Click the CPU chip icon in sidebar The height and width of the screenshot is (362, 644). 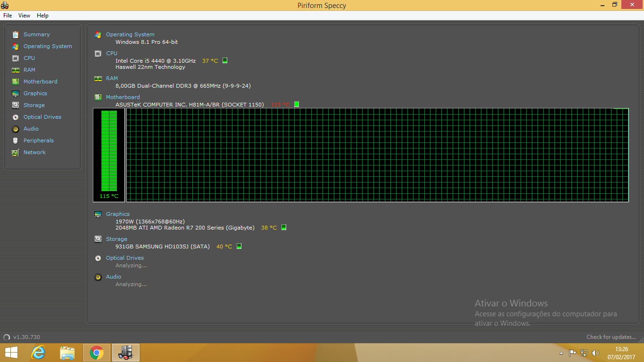(x=16, y=58)
